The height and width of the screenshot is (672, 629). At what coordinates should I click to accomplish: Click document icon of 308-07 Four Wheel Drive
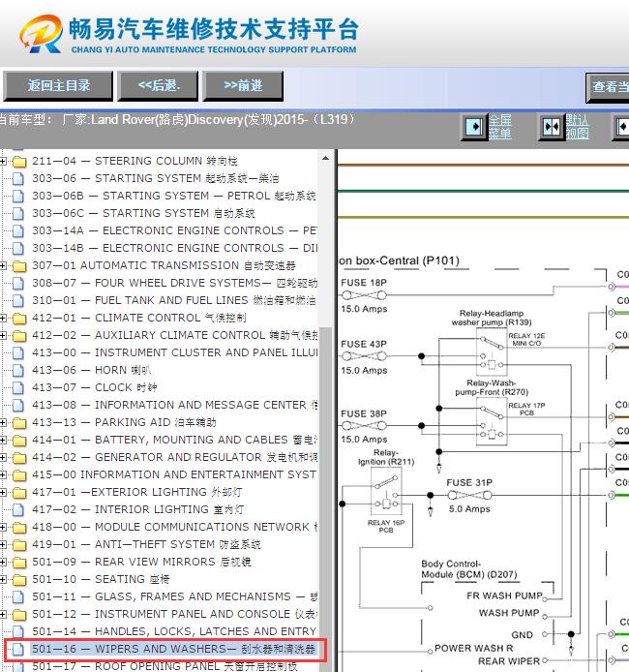pos(18,284)
